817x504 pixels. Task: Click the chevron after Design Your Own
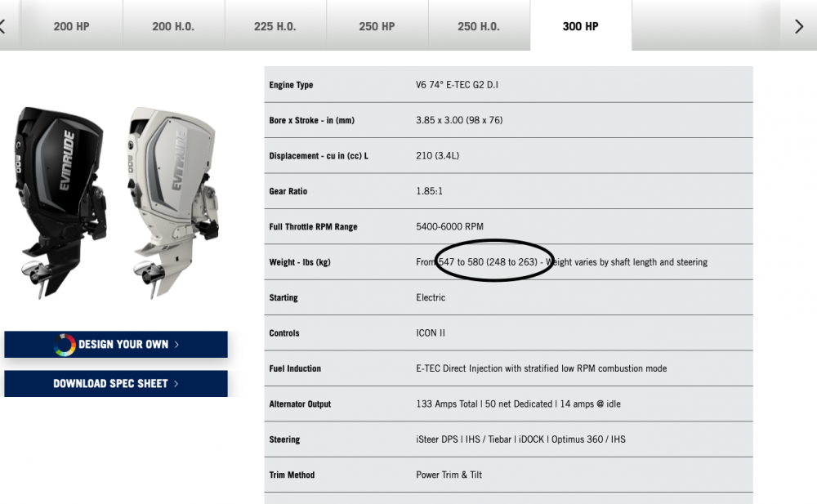coord(176,345)
